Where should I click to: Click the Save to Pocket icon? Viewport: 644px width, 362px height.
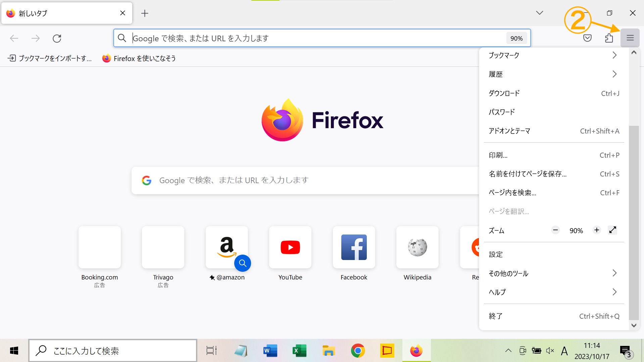pyautogui.click(x=587, y=38)
